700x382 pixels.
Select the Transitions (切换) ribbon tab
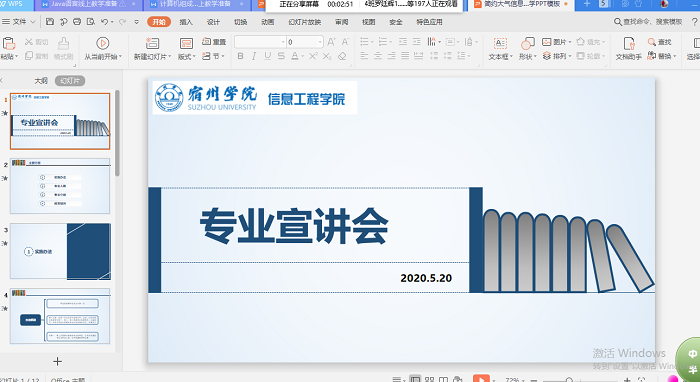(x=241, y=22)
